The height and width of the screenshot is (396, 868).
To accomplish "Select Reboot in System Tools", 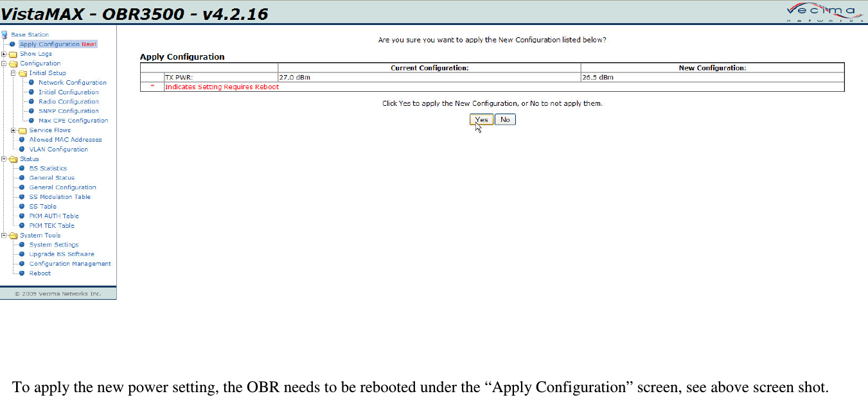I will coord(40,273).
